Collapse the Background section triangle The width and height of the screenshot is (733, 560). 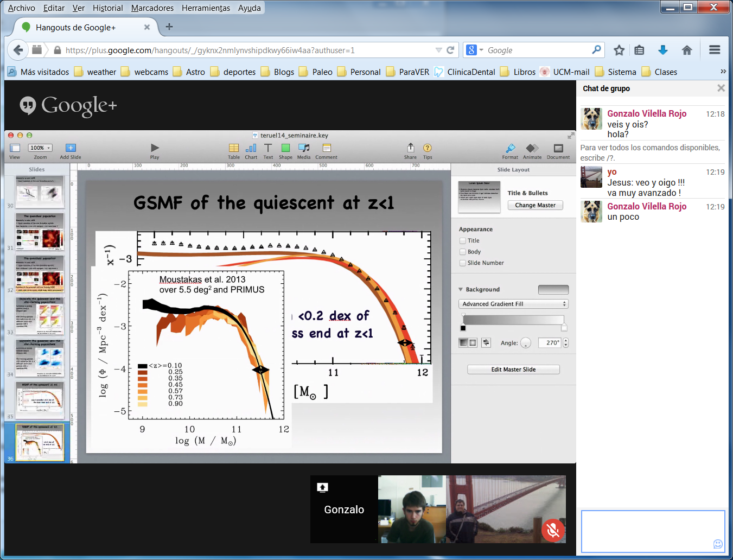461,290
